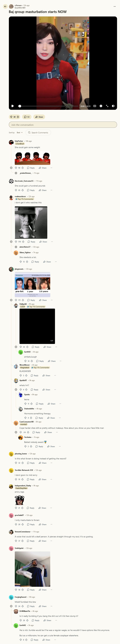Play the video
Screen dimensions: 120x644
[13, 106]
